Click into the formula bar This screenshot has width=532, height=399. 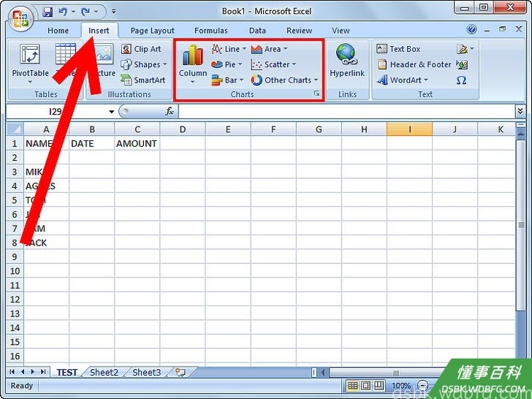coord(346,111)
